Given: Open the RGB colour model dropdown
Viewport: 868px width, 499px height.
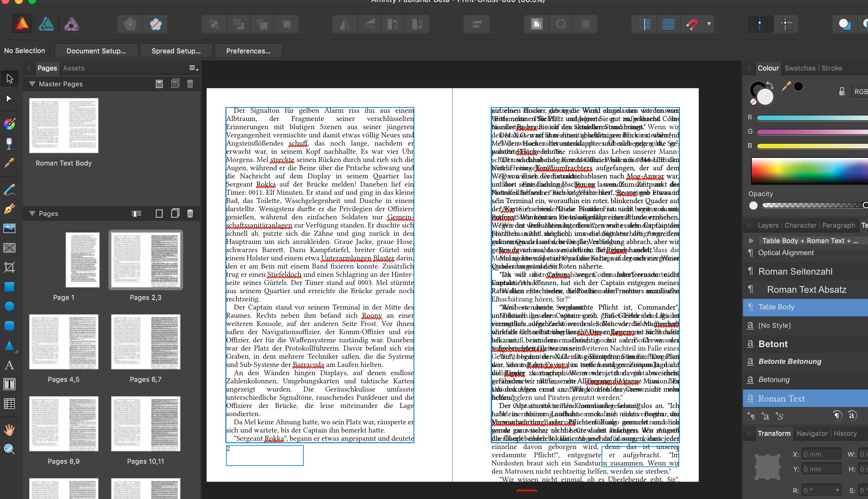Looking at the screenshot, I should [860, 92].
